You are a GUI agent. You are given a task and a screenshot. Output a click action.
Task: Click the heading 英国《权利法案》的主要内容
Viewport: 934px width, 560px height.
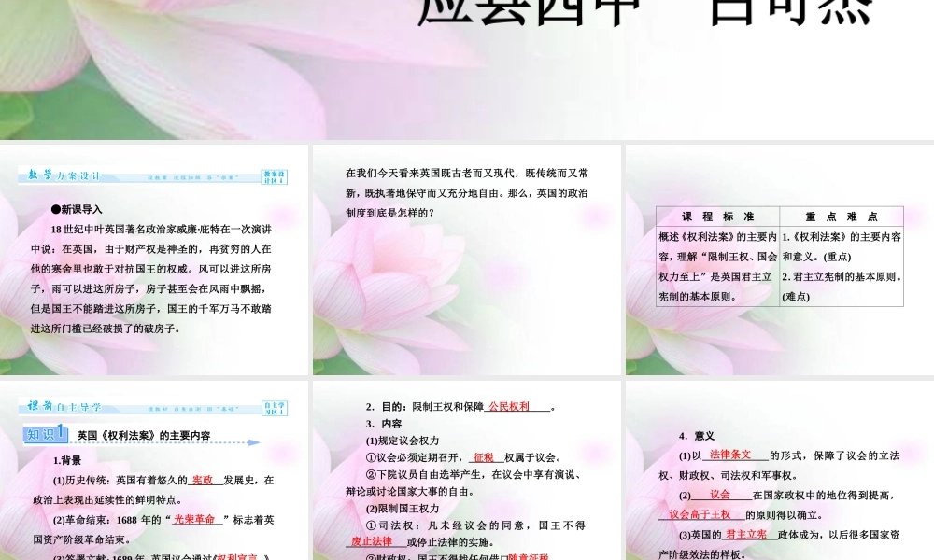[x=144, y=436]
